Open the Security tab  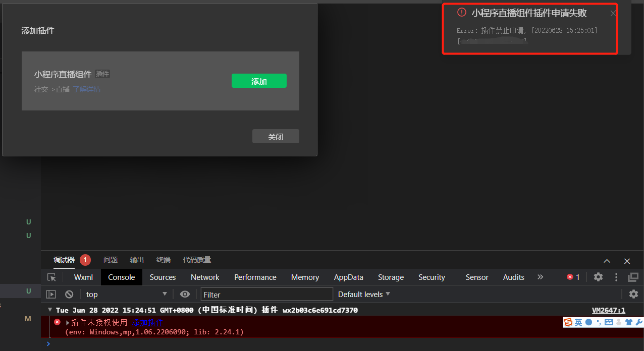432,277
